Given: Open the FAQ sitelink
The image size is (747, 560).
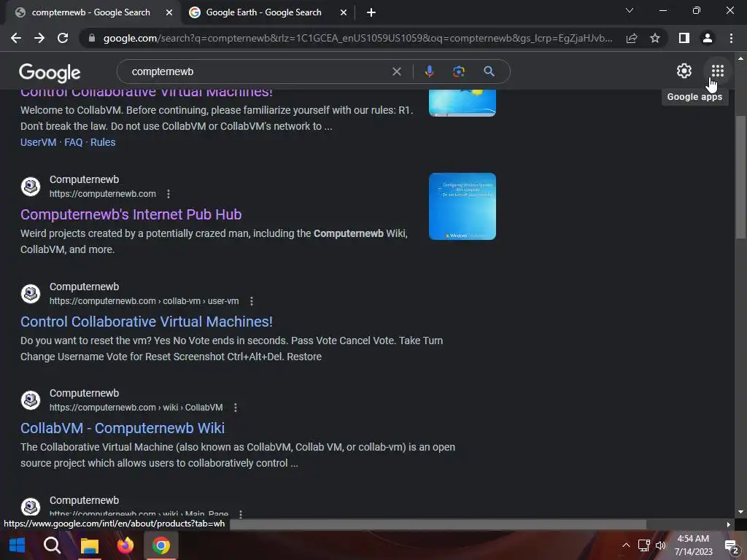Looking at the screenshot, I should (74, 142).
